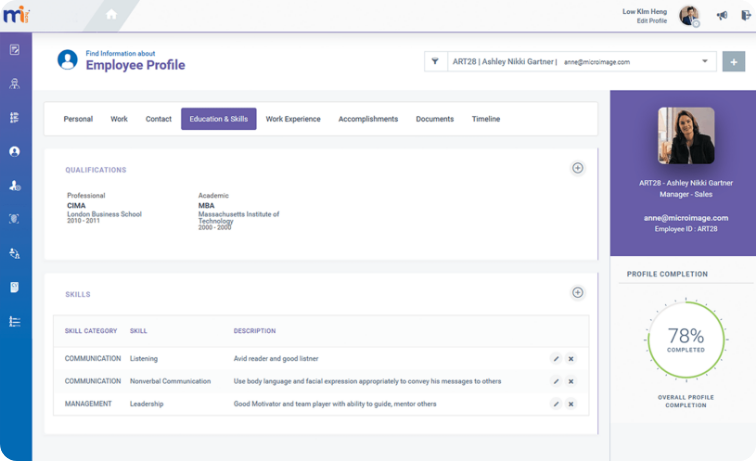Image resolution: width=756 pixels, height=461 pixels.
Task: Open the person with clock sidebar icon
Action: pyautogui.click(x=14, y=186)
